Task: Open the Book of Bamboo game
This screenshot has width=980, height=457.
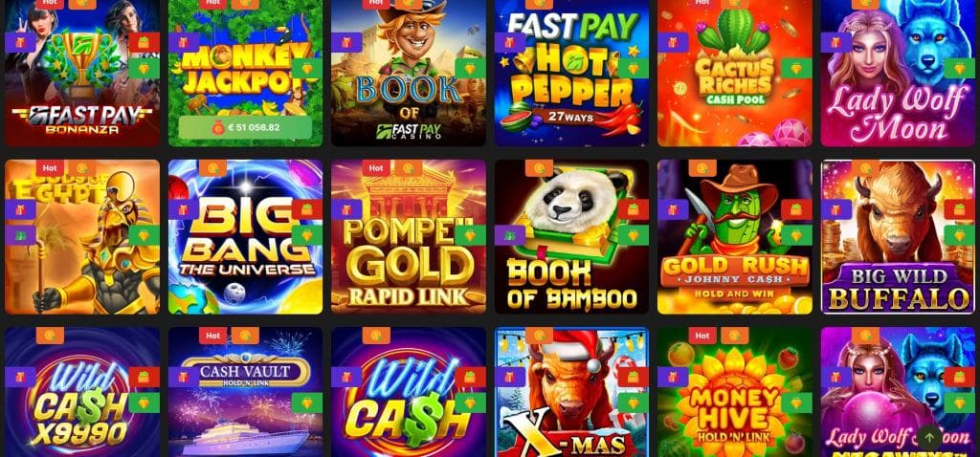Action: click(x=572, y=236)
